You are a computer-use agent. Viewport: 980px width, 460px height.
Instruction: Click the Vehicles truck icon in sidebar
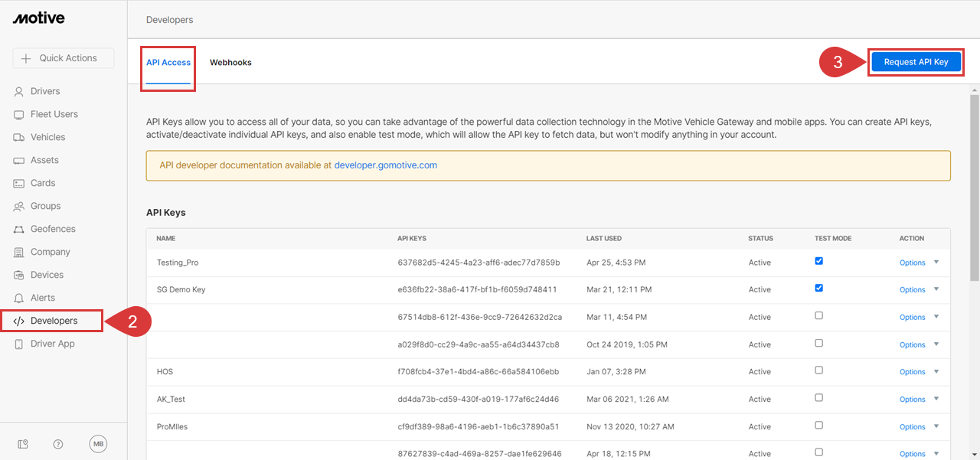19,138
